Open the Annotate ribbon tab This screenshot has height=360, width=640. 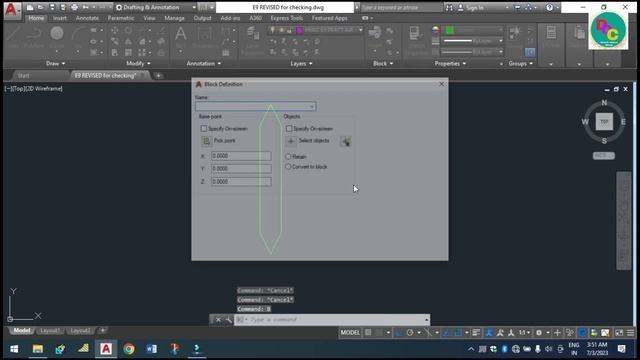coord(87,18)
